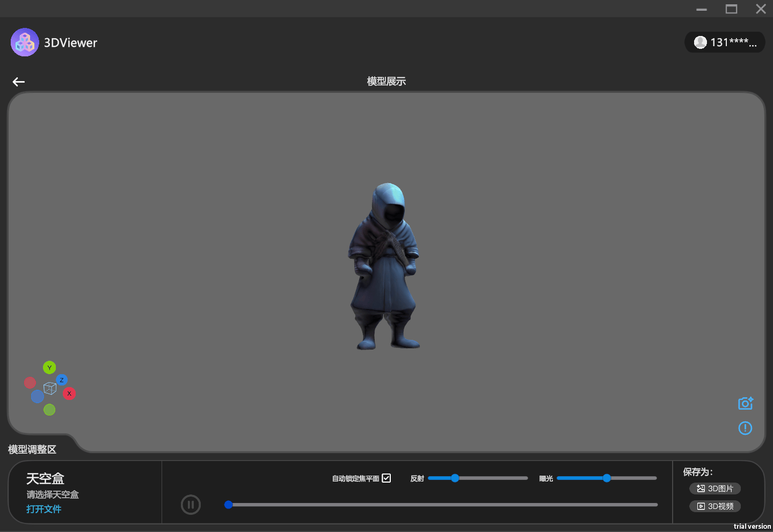Save as 3D图片 button

(715, 489)
